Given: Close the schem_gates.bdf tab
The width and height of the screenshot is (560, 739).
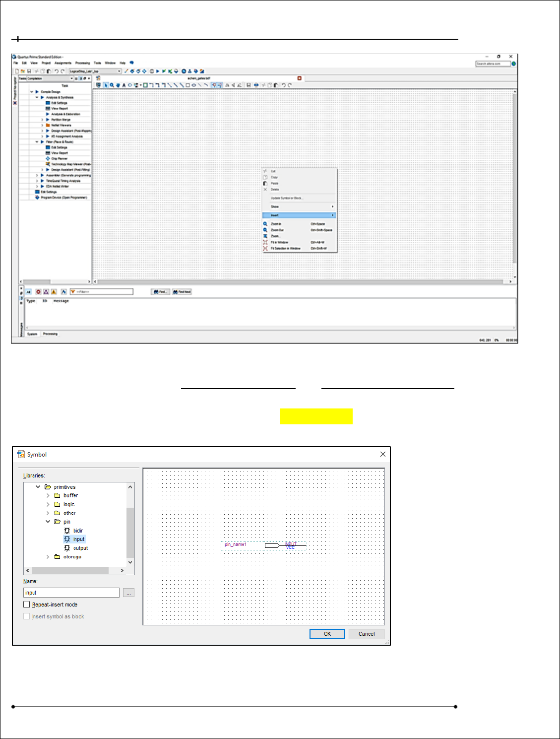Looking at the screenshot, I should [x=299, y=78].
